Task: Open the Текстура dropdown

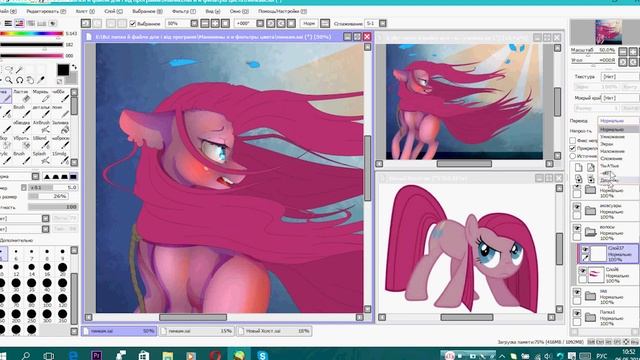Action: point(620,76)
